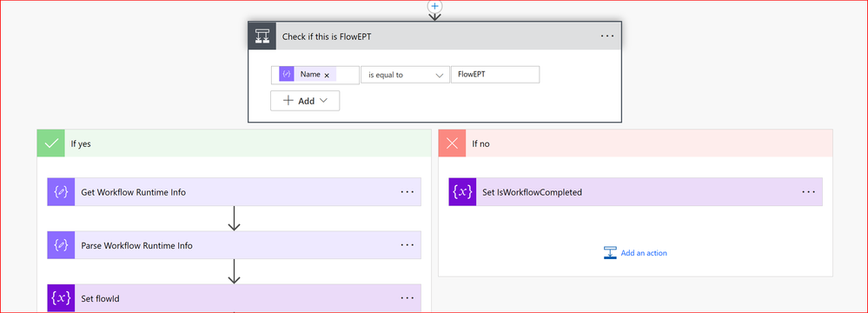The image size is (868, 313).
Task: Click the condition control icon on FlowEPT card
Action: (262, 36)
